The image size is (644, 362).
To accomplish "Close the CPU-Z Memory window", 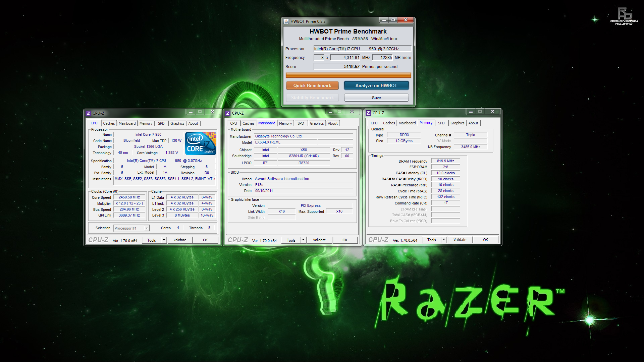I will 492,112.
